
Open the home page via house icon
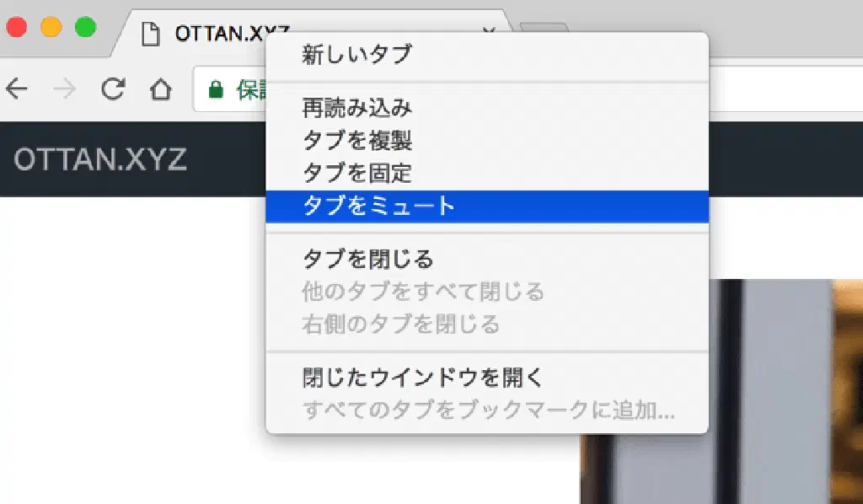(x=161, y=88)
